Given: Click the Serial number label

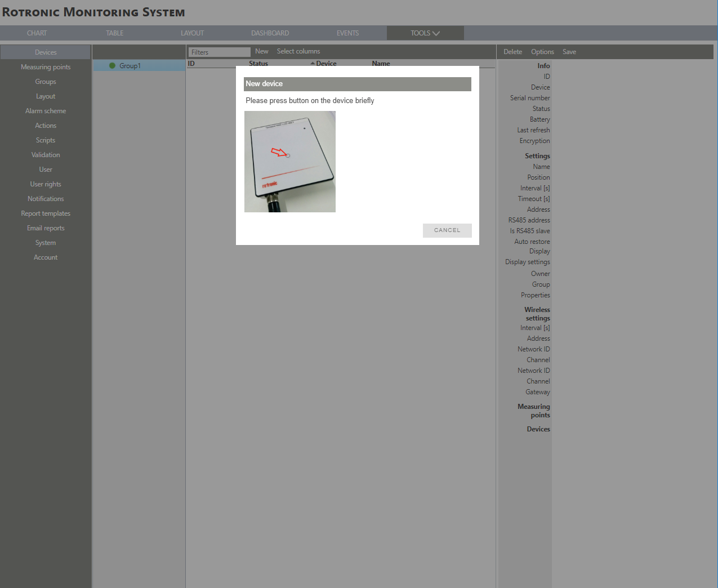Looking at the screenshot, I should pyautogui.click(x=530, y=98).
